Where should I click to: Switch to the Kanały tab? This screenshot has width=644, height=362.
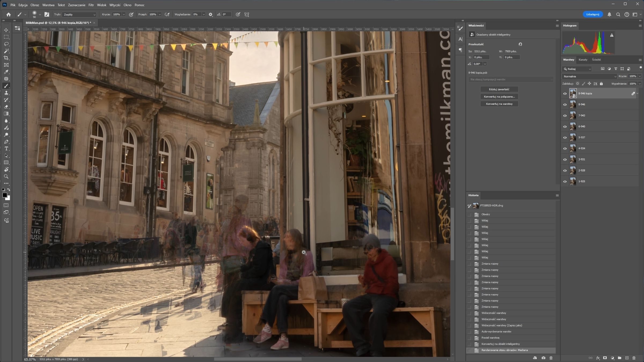click(x=583, y=60)
